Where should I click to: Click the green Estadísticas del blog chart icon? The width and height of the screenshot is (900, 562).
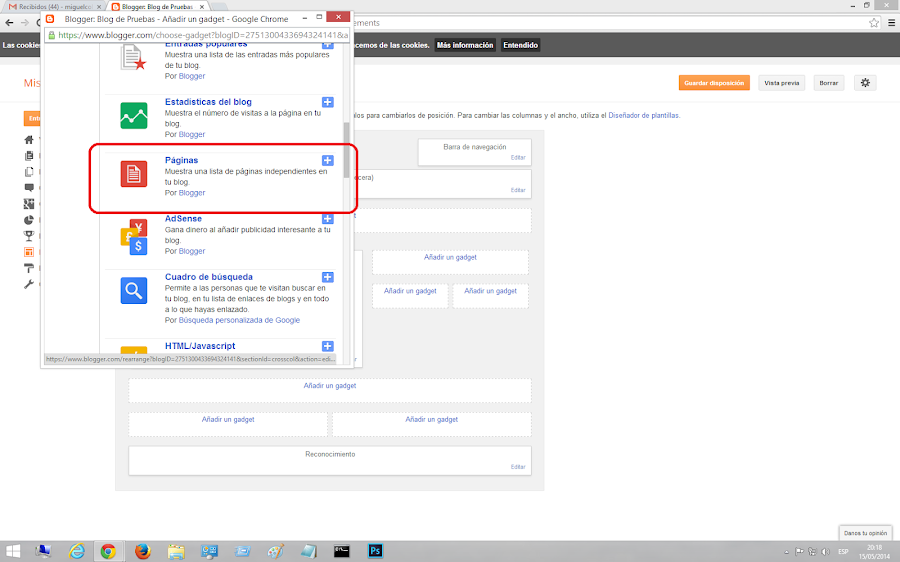(x=134, y=115)
